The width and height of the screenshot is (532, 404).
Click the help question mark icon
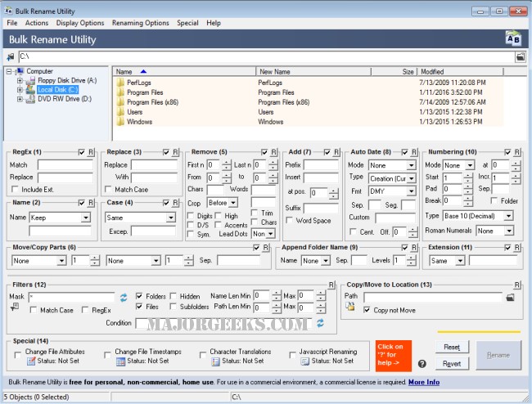422,363
